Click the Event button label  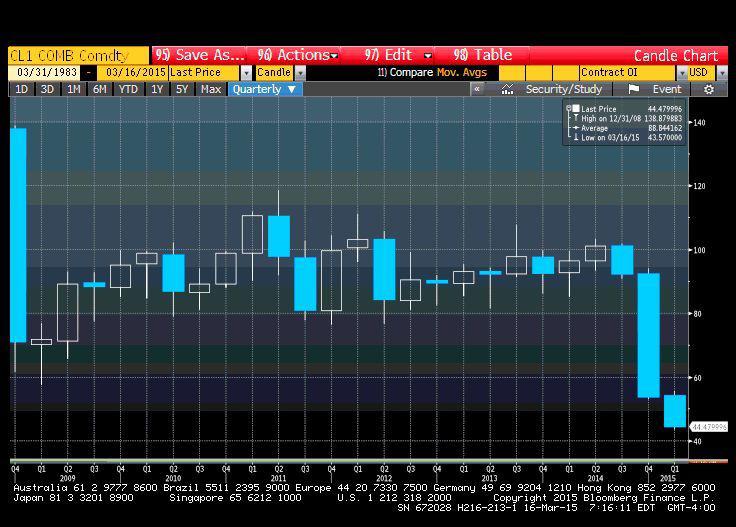point(667,89)
